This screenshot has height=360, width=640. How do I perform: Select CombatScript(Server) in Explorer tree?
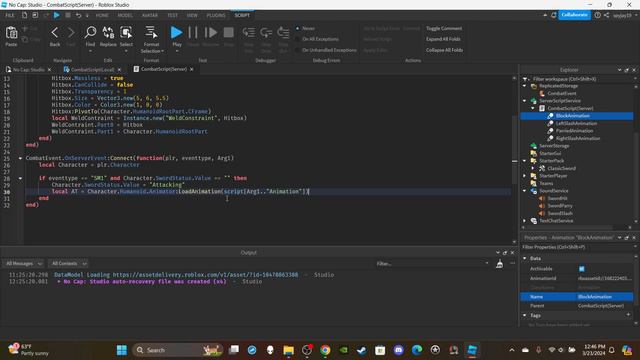[x=570, y=109]
